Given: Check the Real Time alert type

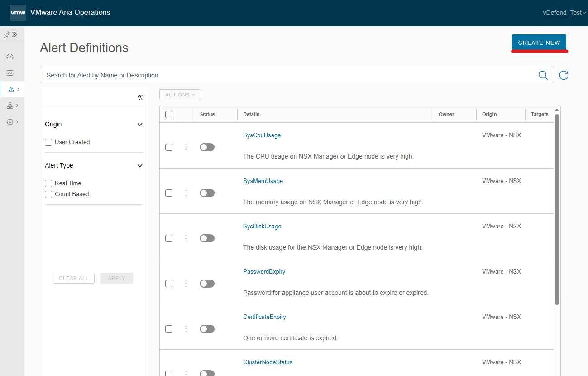Looking at the screenshot, I should click(48, 183).
